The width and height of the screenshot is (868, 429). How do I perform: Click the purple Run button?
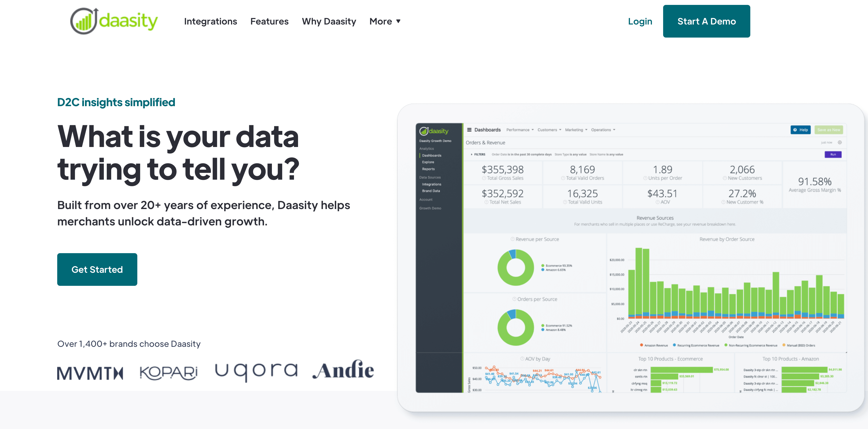833,155
